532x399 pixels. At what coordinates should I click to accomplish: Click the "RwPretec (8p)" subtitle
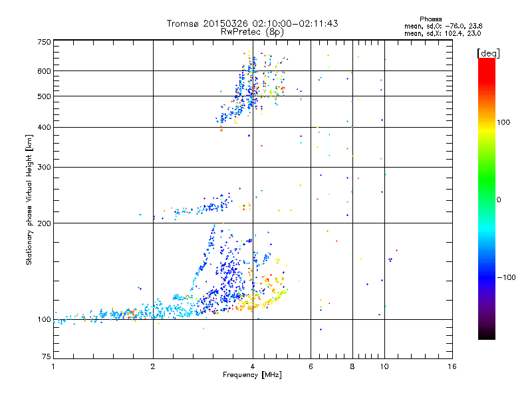(252, 32)
